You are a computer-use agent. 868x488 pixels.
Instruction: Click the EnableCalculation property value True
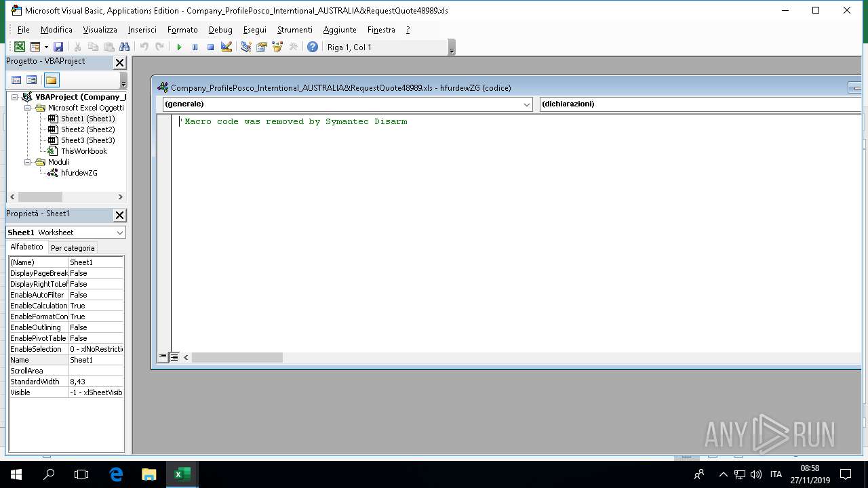[96, 306]
